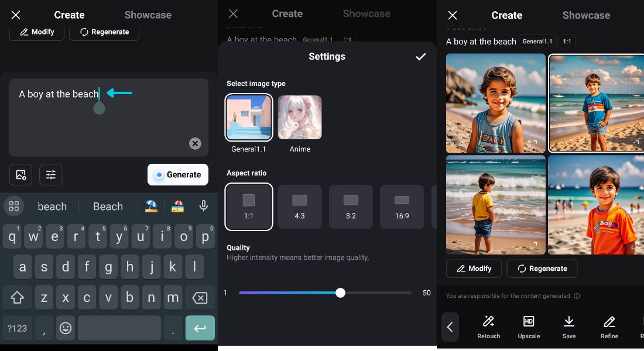Tap the keyboard shift arrow key

[17, 297]
